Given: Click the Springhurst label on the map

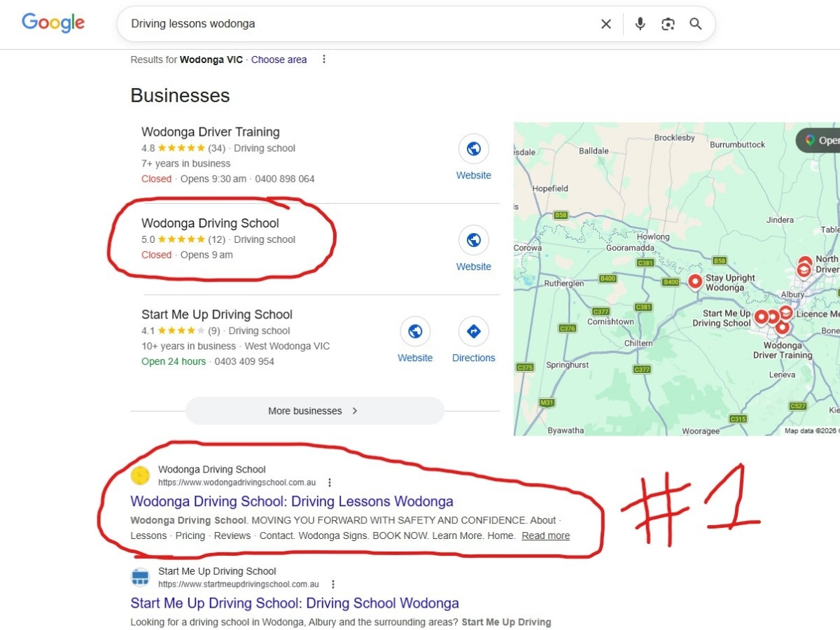Looking at the screenshot, I should 567,365.
